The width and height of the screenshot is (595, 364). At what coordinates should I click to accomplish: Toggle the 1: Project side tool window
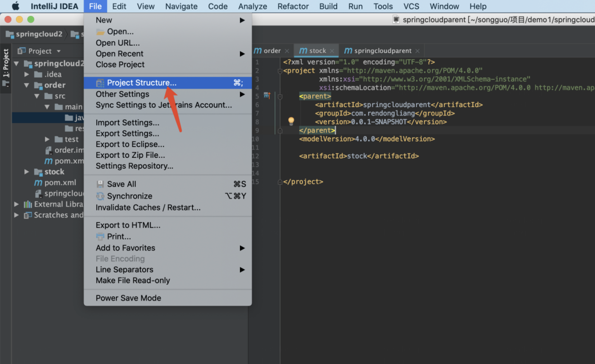click(6, 68)
